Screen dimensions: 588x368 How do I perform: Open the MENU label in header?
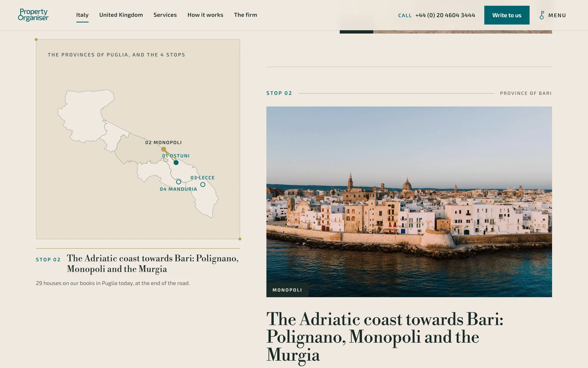tap(557, 15)
